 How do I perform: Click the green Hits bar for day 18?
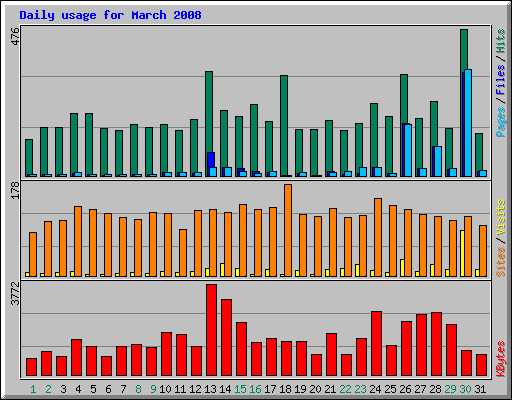pyautogui.click(x=284, y=126)
